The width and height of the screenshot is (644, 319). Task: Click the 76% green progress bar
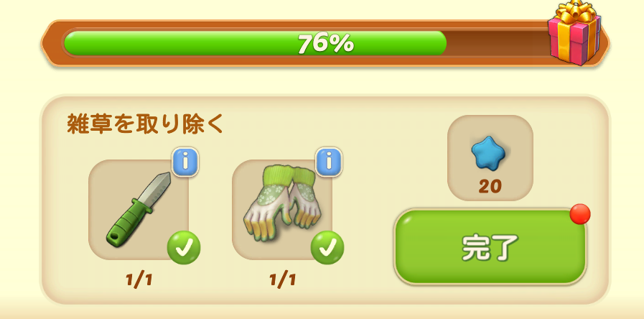[255, 43]
